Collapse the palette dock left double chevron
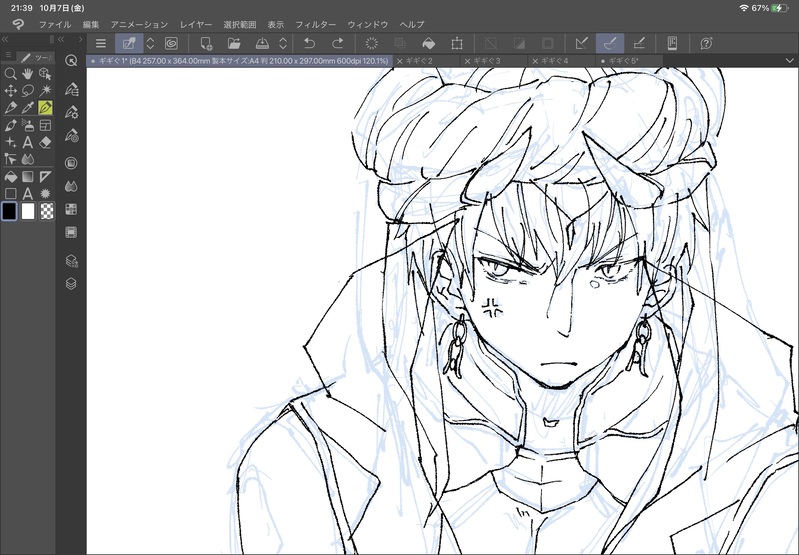 [x=61, y=39]
